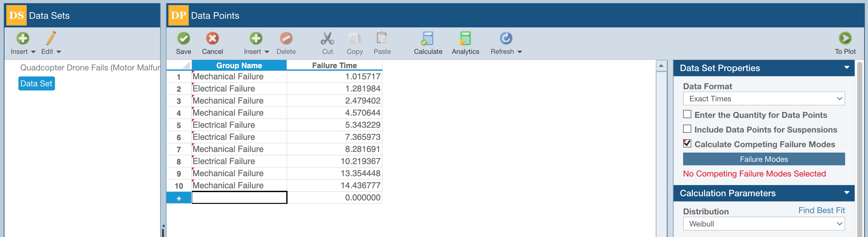Screen dimensions: 868x237
Task: Click the To Plot arrow icon
Action: (x=845, y=39)
